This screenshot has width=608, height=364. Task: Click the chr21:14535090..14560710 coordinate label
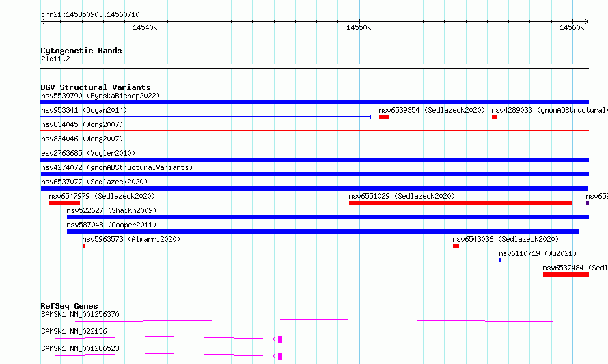coord(90,14)
